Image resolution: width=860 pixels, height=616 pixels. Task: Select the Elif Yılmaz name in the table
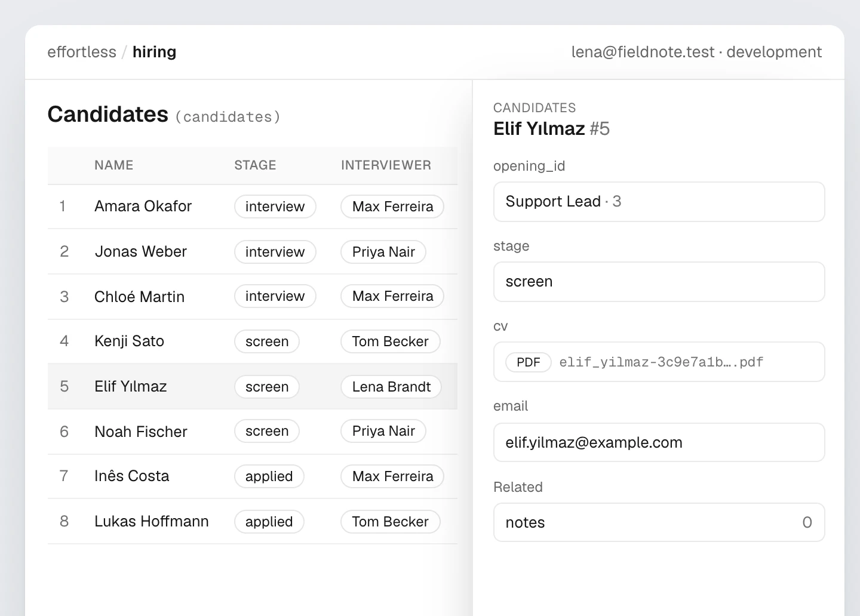pyautogui.click(x=130, y=387)
